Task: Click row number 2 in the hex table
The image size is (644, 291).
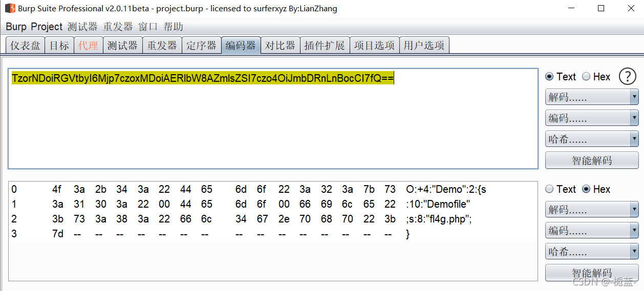Action: (14, 219)
